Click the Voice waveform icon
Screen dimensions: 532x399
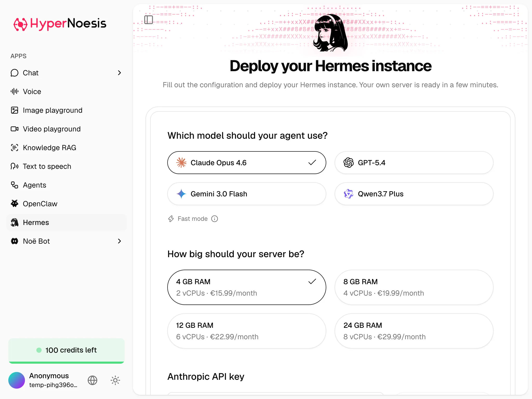[x=15, y=91]
